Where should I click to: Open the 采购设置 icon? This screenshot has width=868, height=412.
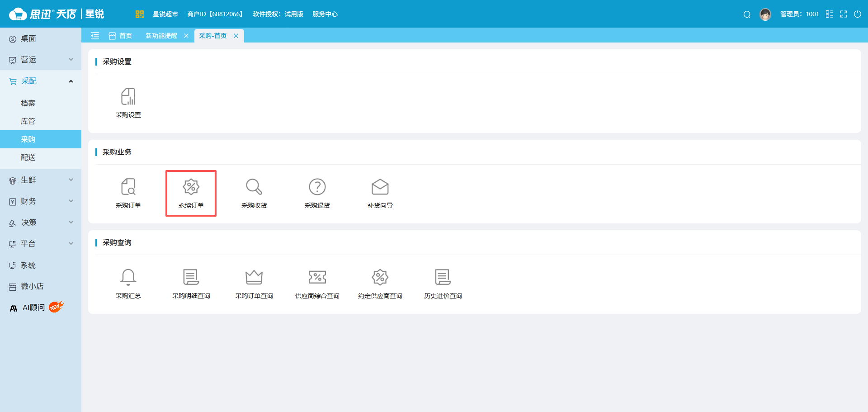click(x=128, y=97)
